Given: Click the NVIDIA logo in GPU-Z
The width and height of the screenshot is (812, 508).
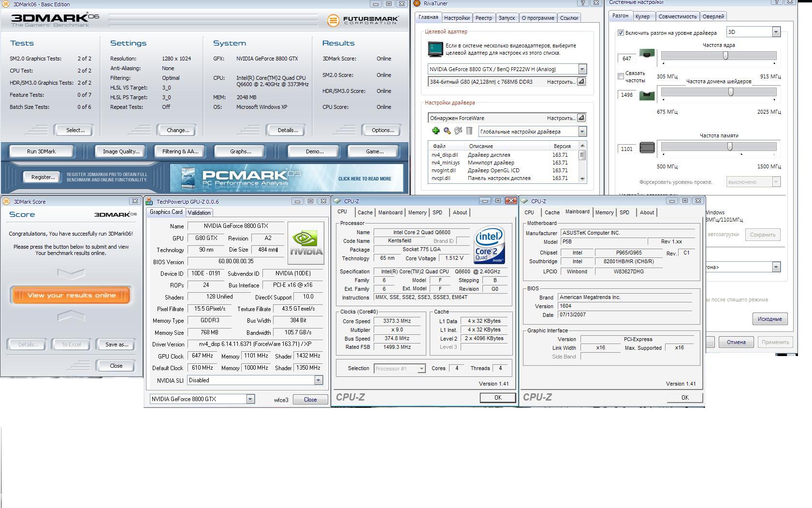Looking at the screenshot, I should coord(306,243).
